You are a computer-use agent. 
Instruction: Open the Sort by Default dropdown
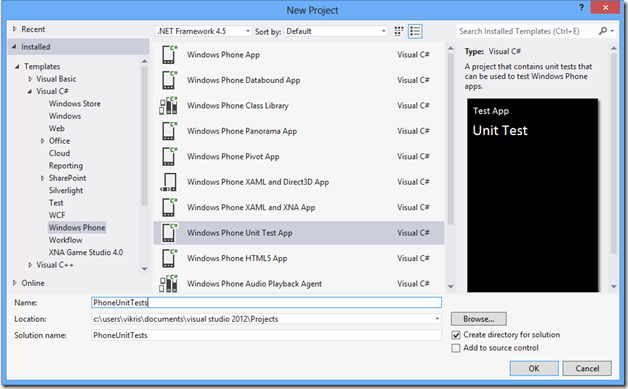tap(336, 31)
